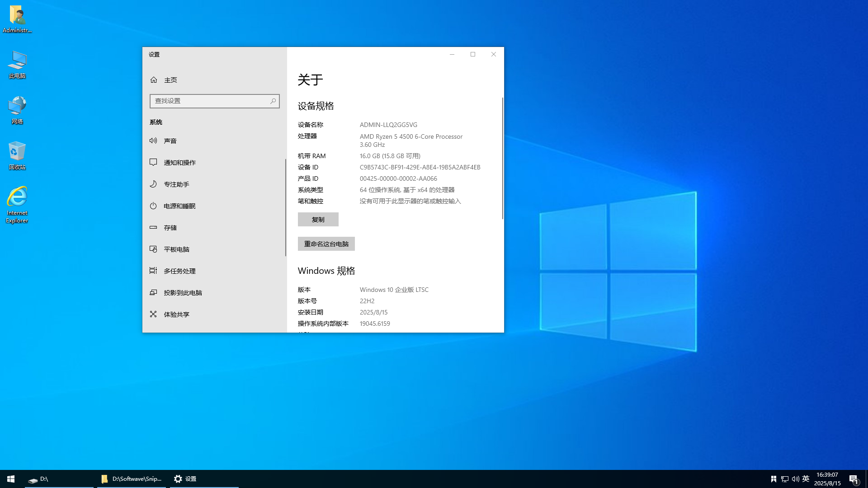Click the 平板电脑 tablet icon
The width and height of the screenshot is (868, 488).
(x=154, y=249)
